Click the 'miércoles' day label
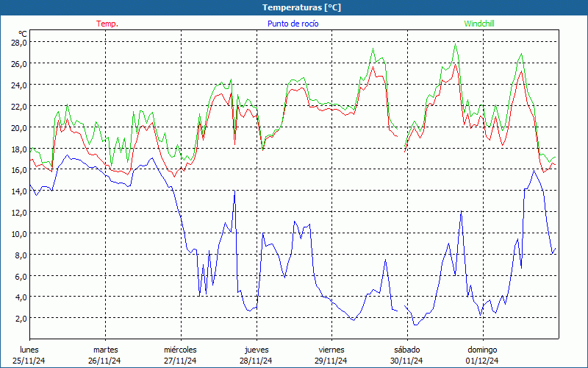The height and width of the screenshot is (368, 588). tap(180, 350)
